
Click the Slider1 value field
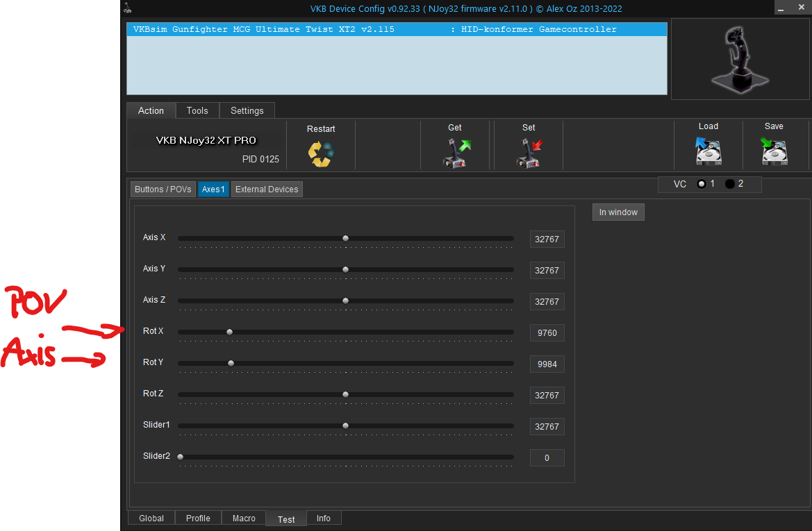[547, 426]
